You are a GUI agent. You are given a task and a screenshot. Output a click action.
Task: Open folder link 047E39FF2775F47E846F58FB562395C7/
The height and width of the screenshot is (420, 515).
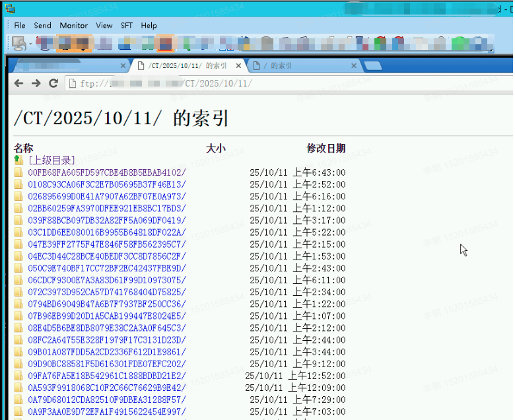(107, 244)
